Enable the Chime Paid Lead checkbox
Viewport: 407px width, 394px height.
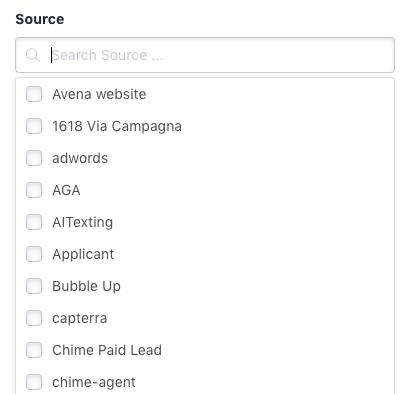[34, 350]
